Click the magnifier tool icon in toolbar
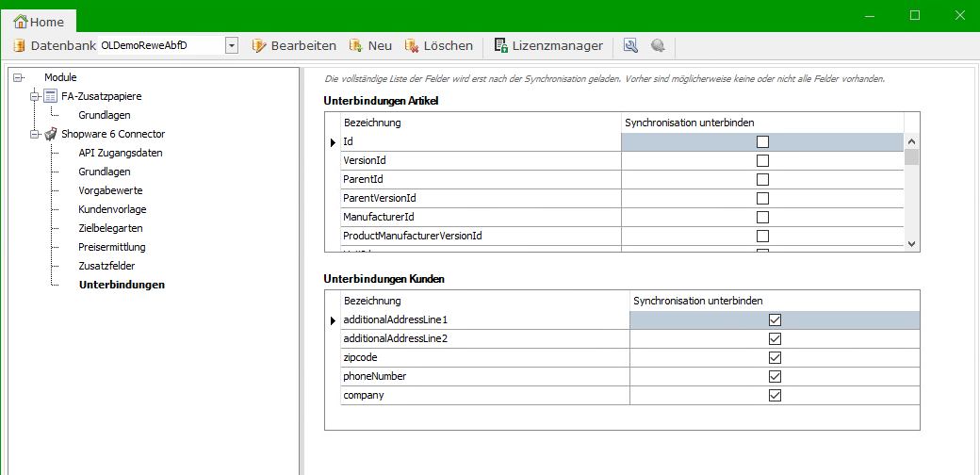980x475 pixels. pyautogui.click(x=630, y=45)
